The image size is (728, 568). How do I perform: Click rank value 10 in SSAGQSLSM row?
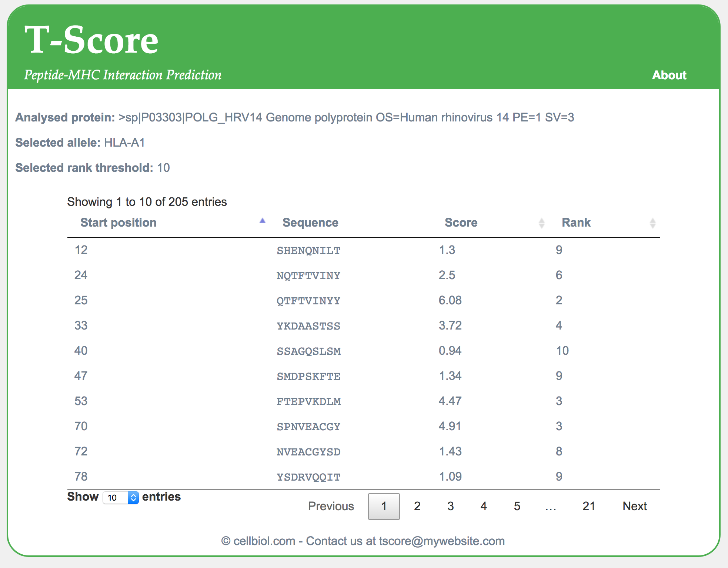pos(562,351)
